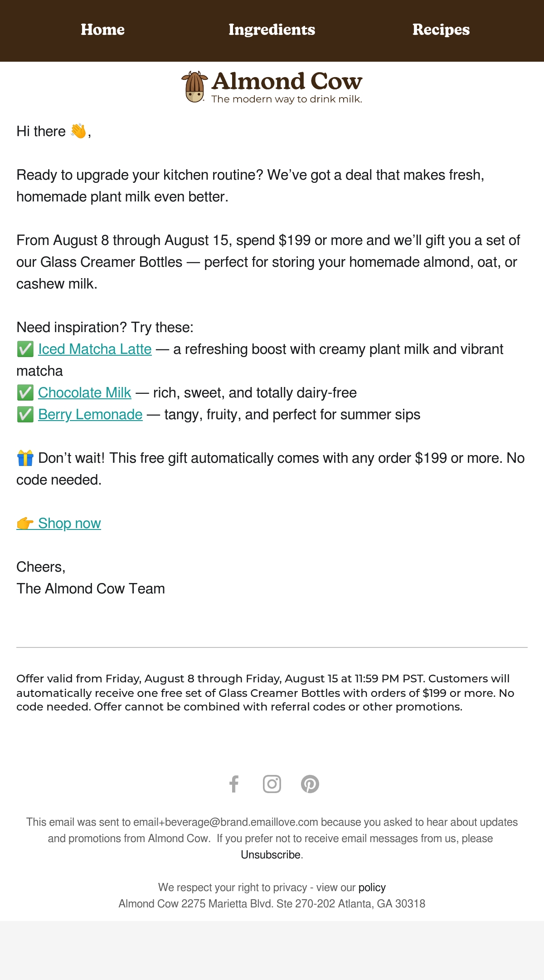Open the Chocolate Milk recipe link
Screen dimensions: 544x980
coord(85,392)
